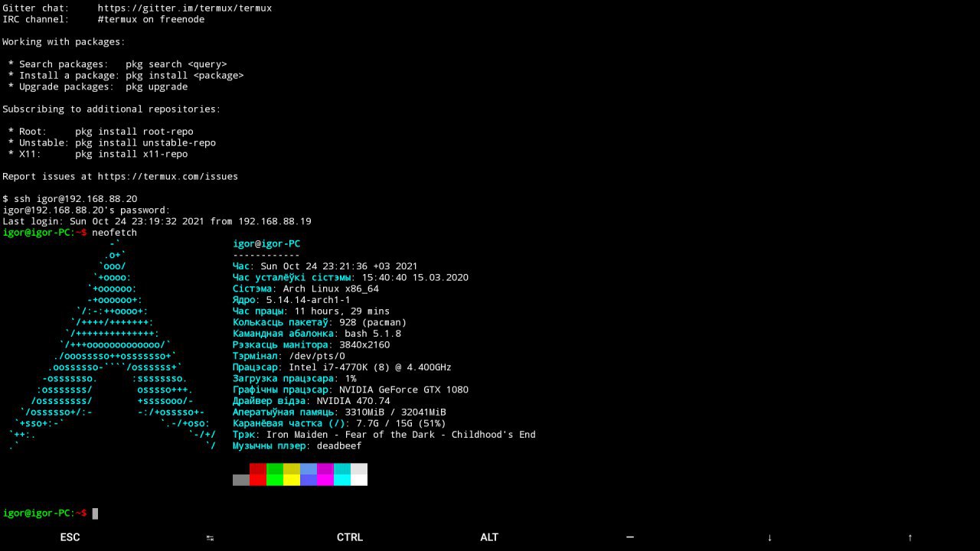Click the bright cyan swatch in lower palette row
This screenshot has height=551, width=980.
tap(342, 480)
